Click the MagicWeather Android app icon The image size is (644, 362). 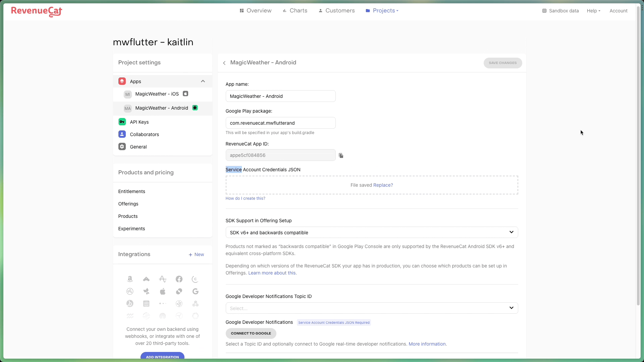click(195, 108)
